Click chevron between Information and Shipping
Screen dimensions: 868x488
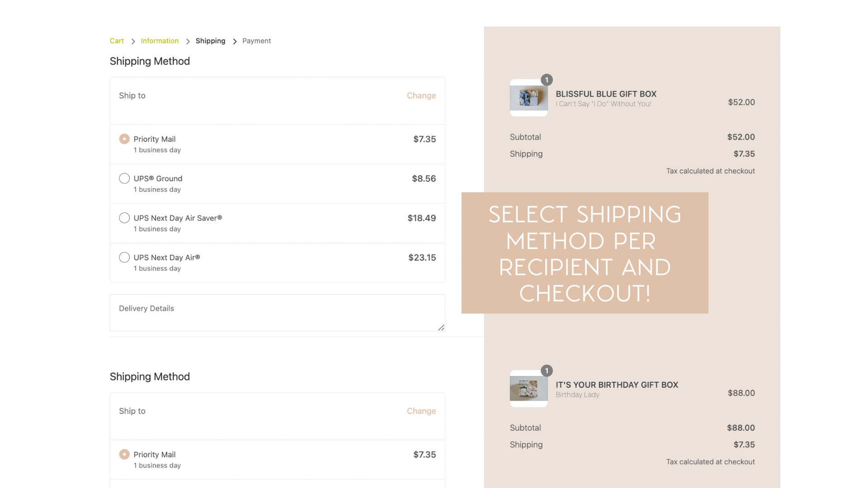click(x=188, y=42)
